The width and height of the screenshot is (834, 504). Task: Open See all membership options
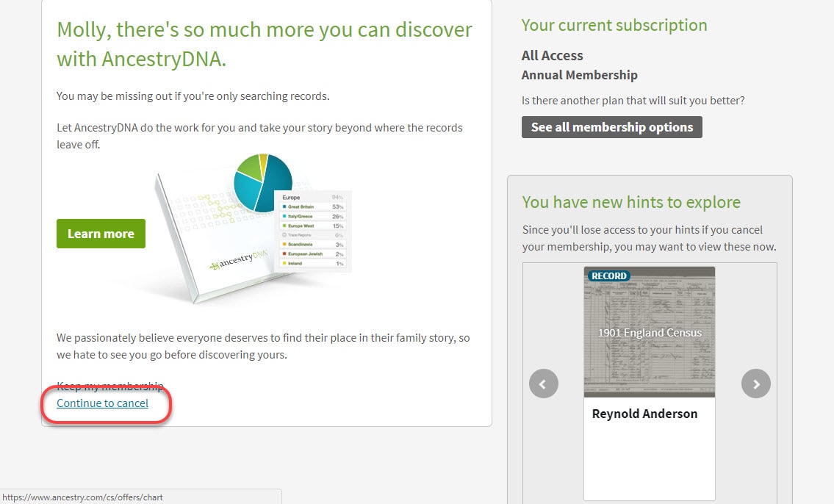coord(611,127)
